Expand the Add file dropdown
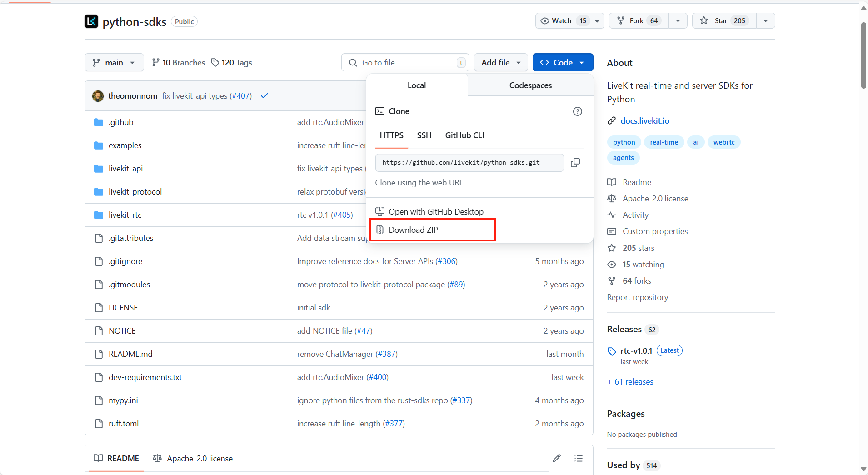Screen dimensions: 868x475 point(501,63)
